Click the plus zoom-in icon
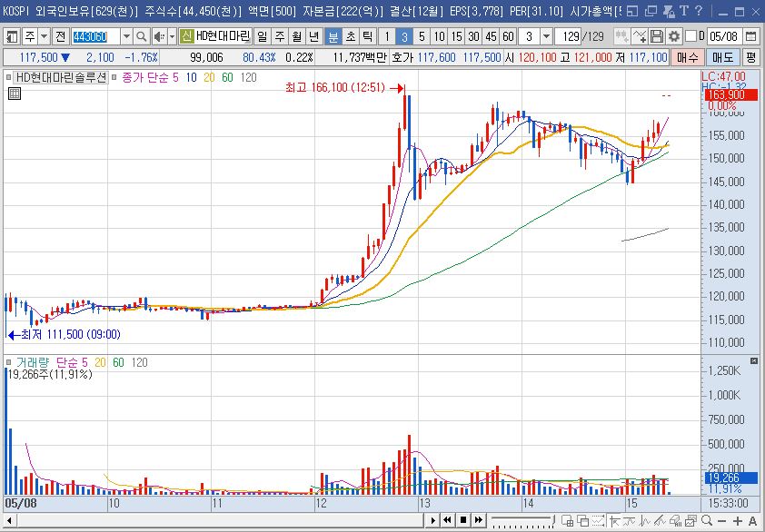 point(738,521)
